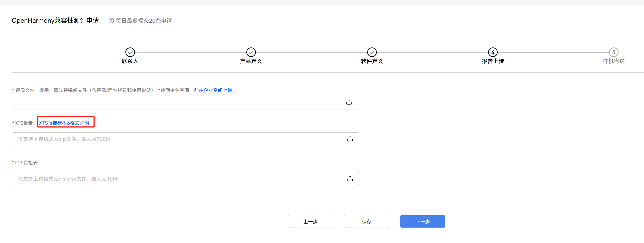Go to step 联系人 checkmark circle
The width and height of the screenshot is (644, 243).
[130, 52]
